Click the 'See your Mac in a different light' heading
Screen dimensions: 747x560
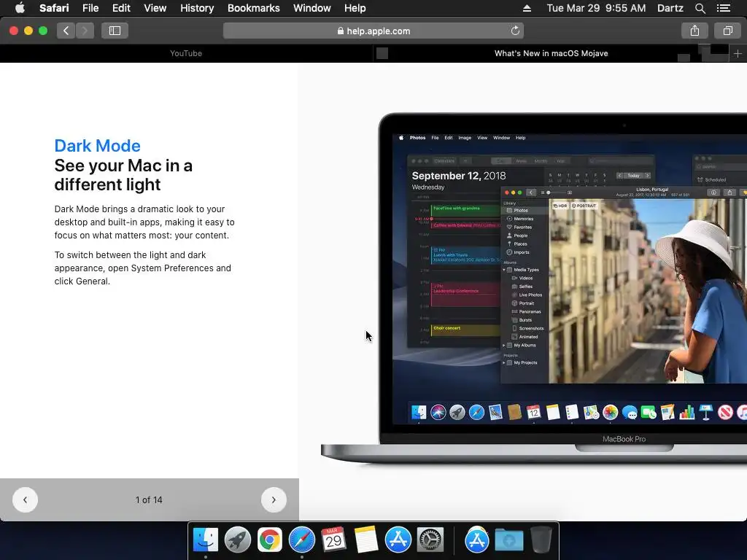pos(123,175)
